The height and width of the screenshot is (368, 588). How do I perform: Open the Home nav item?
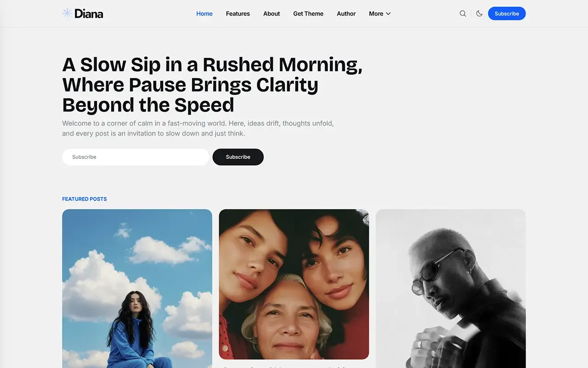[x=204, y=14]
